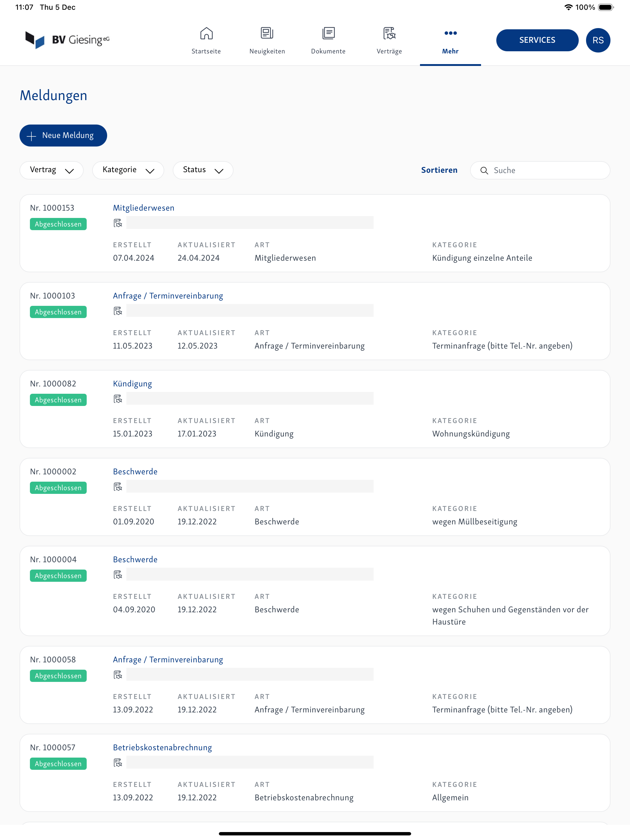Click created date 15.01.2023

point(132,434)
